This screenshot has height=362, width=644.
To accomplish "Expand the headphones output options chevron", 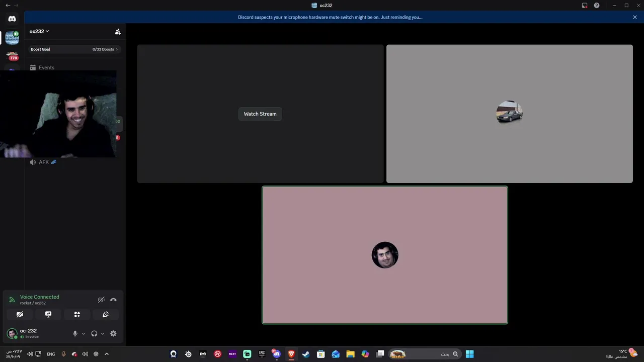I will (x=103, y=333).
